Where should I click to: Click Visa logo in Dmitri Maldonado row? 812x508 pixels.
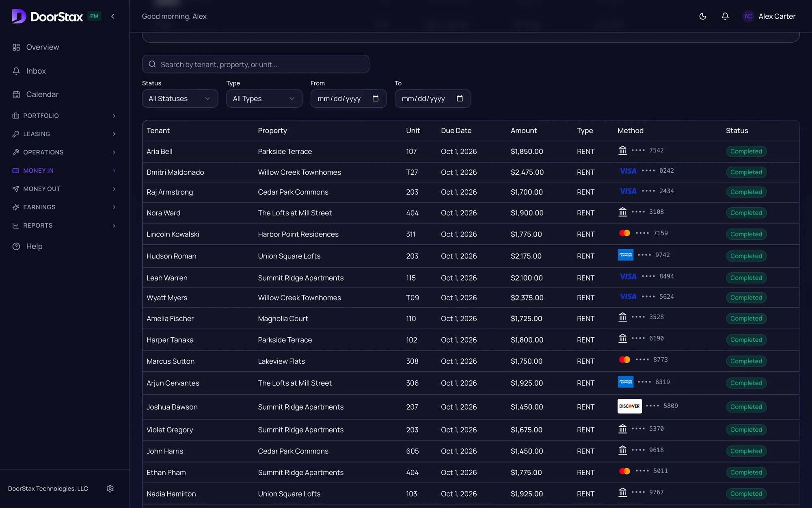[628, 171]
